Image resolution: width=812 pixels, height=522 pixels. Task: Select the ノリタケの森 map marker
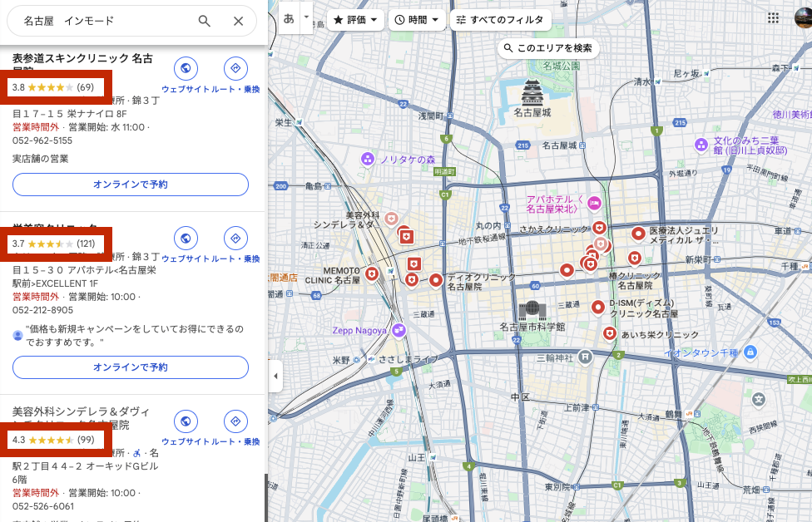368,160
